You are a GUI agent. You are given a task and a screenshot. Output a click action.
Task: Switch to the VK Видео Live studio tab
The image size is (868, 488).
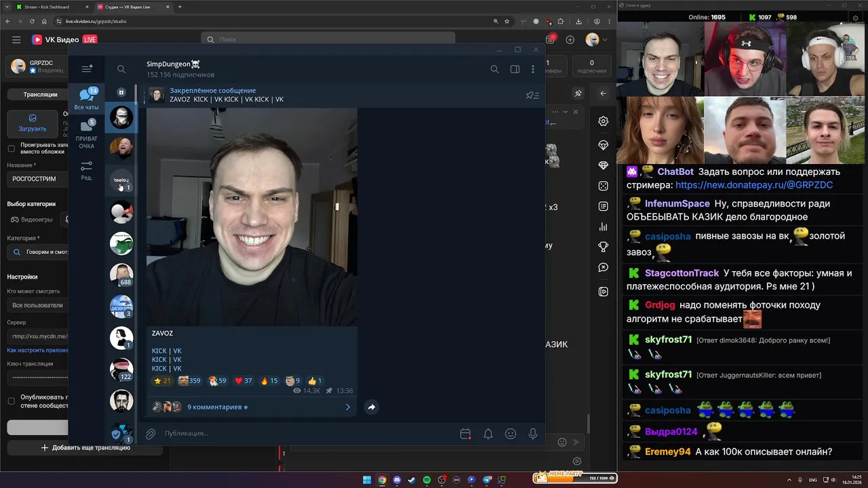(132, 7)
